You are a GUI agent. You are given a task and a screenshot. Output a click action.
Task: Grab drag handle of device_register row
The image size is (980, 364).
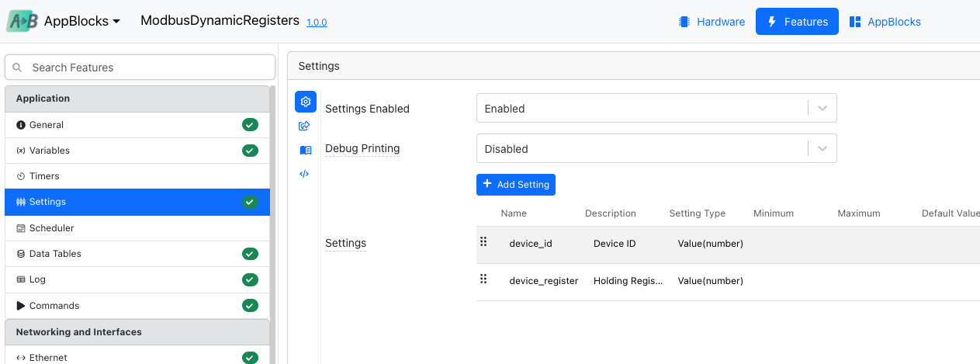(483, 279)
